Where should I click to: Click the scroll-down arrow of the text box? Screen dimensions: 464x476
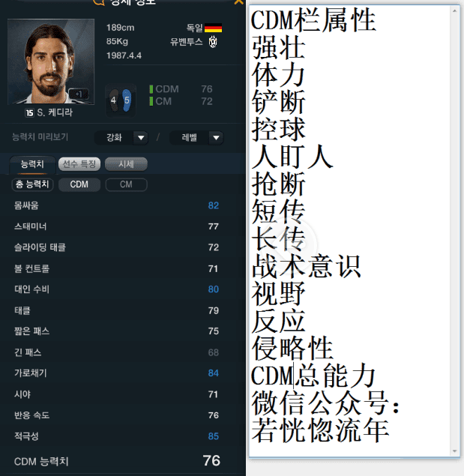click(454, 451)
